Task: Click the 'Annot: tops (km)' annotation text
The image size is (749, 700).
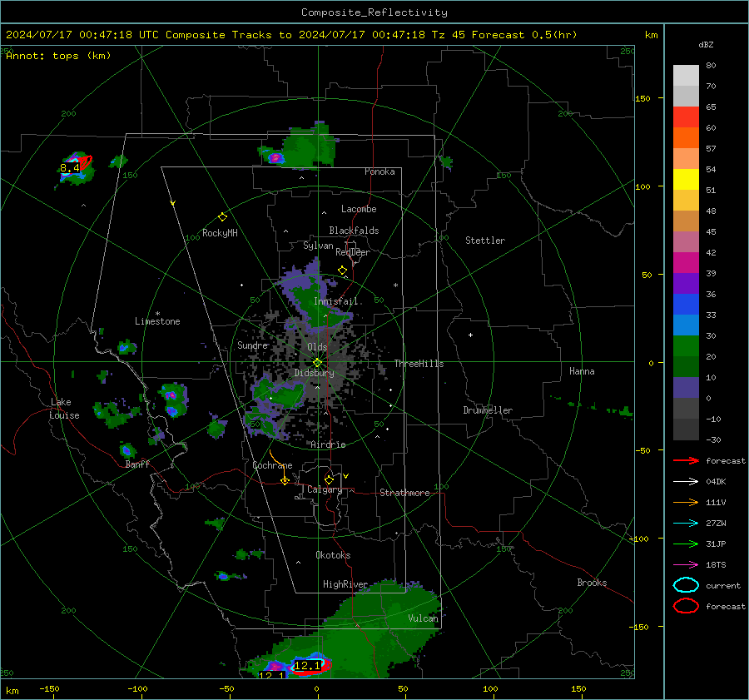Action: point(58,56)
